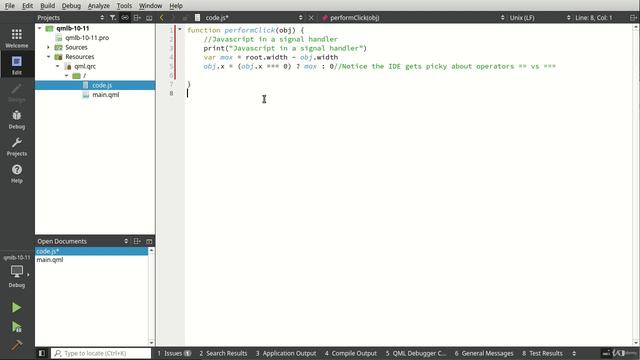Toggle synchronize with editor link icon
Viewport: 640px width, 360px height.
[x=124, y=18]
